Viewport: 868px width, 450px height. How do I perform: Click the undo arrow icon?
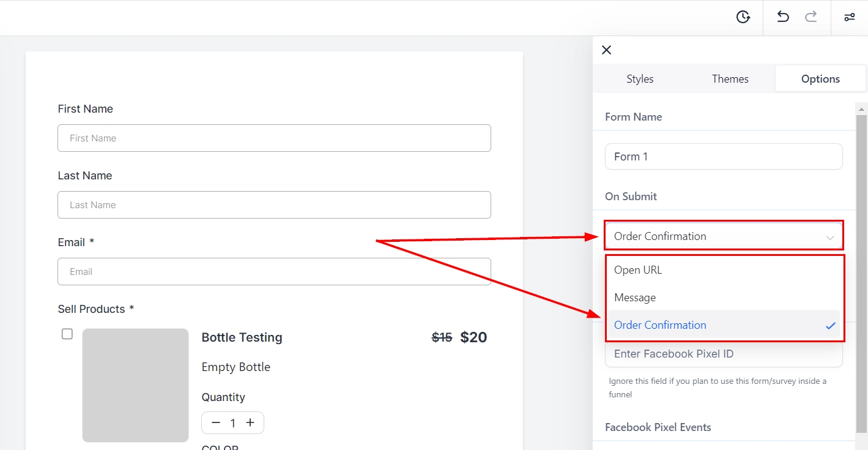click(x=783, y=17)
